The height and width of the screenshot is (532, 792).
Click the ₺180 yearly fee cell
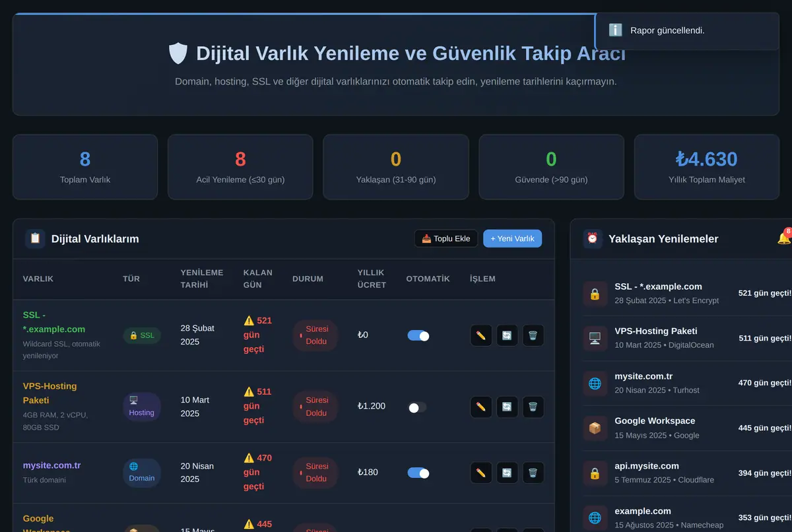tap(368, 472)
